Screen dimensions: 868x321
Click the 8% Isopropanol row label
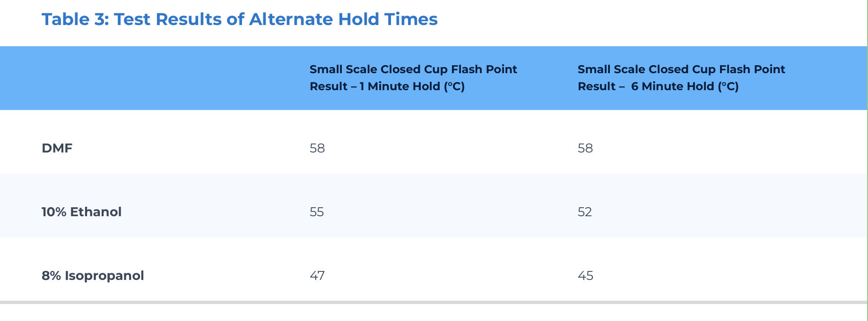point(93,276)
